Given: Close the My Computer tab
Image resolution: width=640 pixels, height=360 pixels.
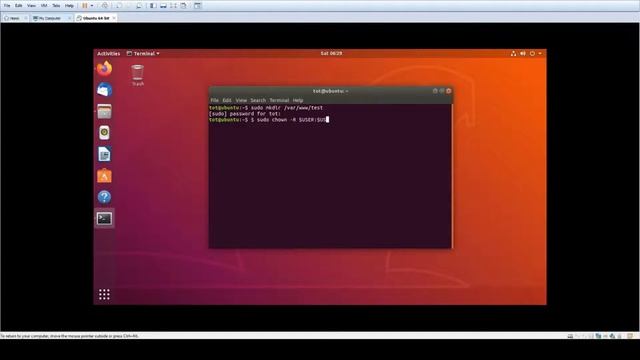Looking at the screenshot, I should tap(69, 18).
